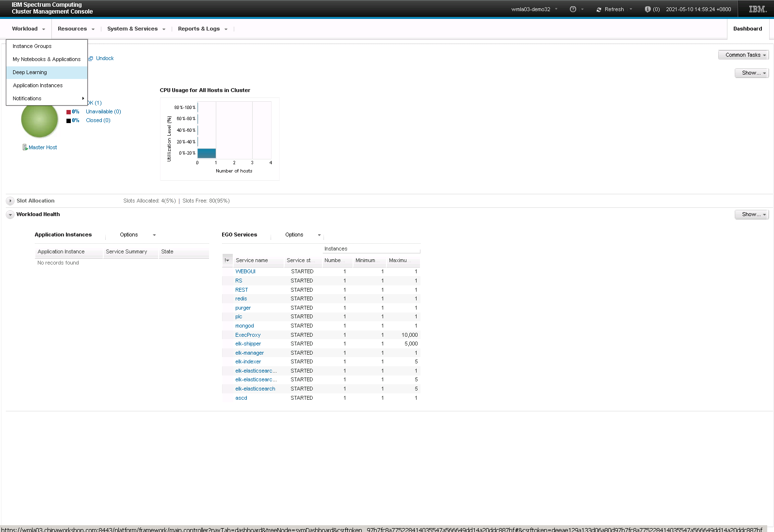This screenshot has height=532, width=774.
Task: Select Application Instances menu entry
Action: coord(47,85)
